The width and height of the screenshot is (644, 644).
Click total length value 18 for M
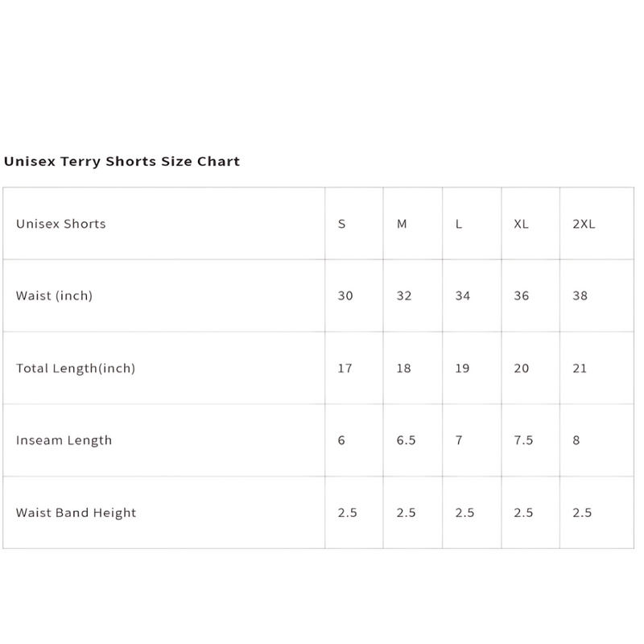pyautogui.click(x=404, y=368)
